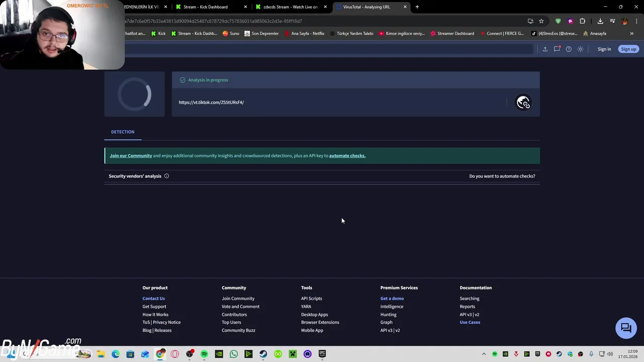Click the Sign in link
Image resolution: width=644 pixels, height=362 pixels.
(x=604, y=49)
